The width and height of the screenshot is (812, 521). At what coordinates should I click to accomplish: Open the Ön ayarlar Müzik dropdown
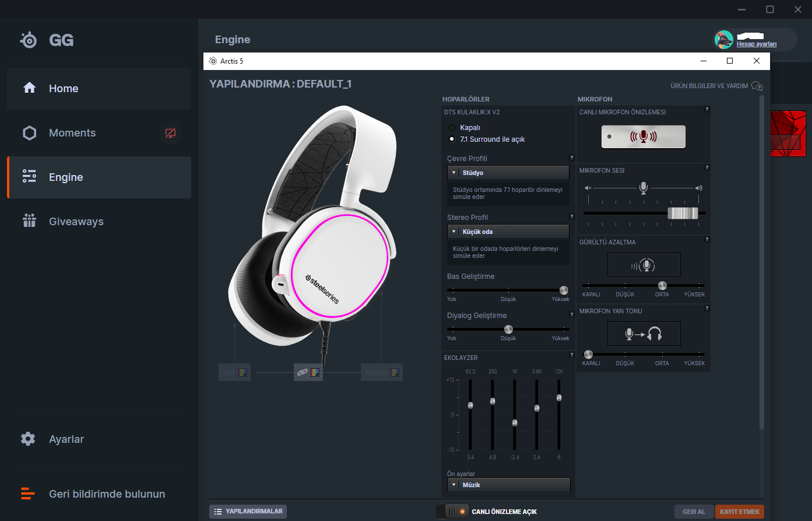pyautogui.click(x=509, y=485)
